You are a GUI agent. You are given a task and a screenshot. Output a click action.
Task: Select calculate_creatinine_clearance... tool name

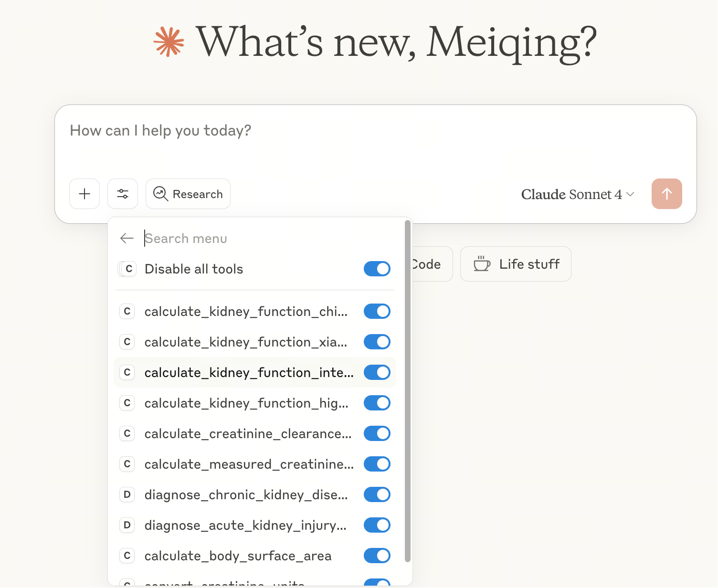pos(248,433)
